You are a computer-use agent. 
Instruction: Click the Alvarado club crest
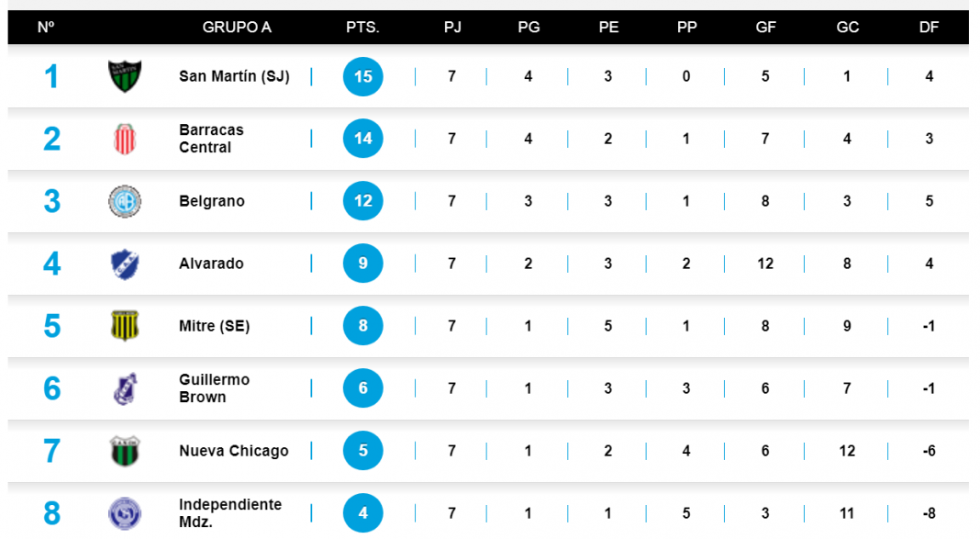click(x=124, y=264)
